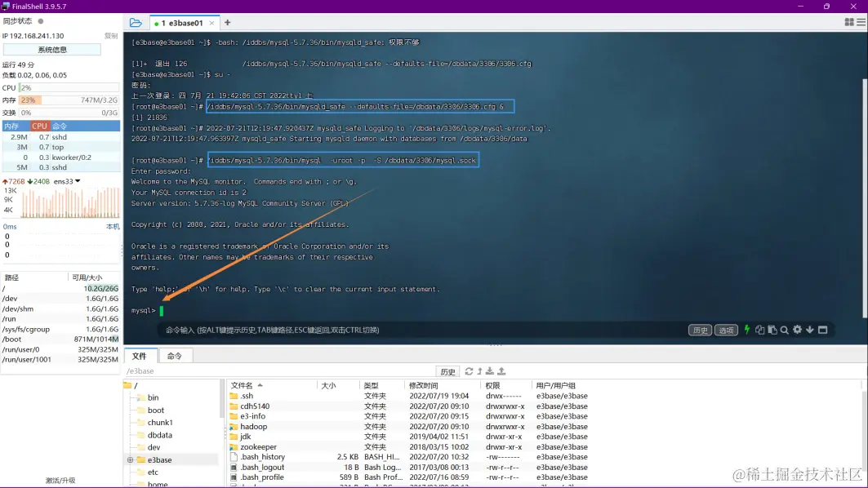Click 复制 to copy the IP address
This screenshot has height=488, width=868.
point(111,36)
